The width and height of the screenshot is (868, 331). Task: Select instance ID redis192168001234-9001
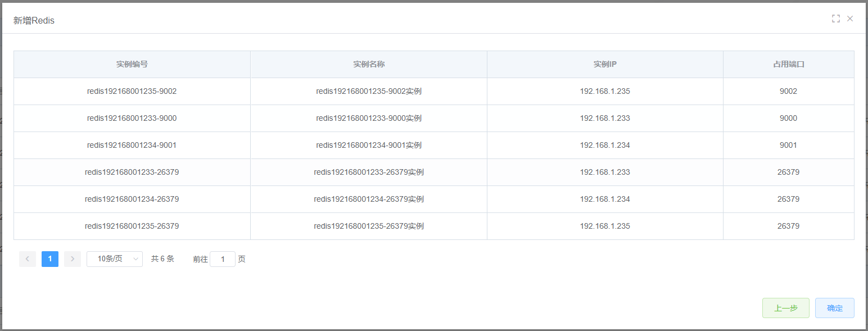(132, 145)
